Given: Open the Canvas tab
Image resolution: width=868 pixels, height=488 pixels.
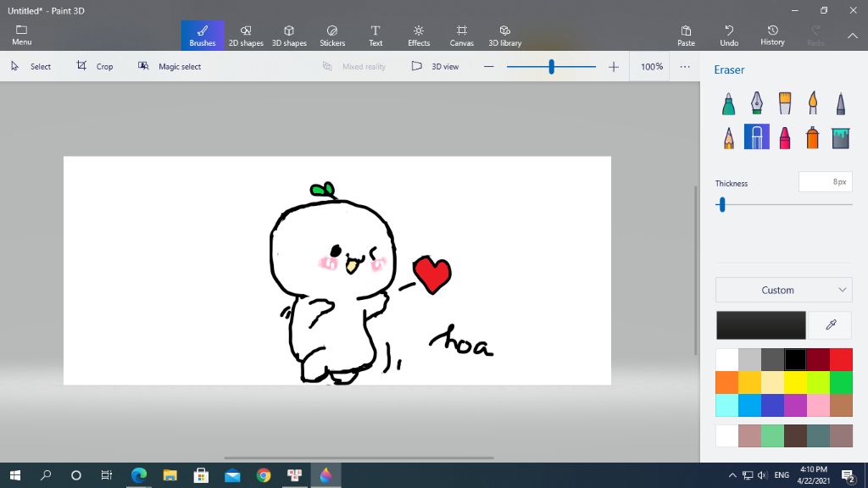Looking at the screenshot, I should click(x=462, y=36).
